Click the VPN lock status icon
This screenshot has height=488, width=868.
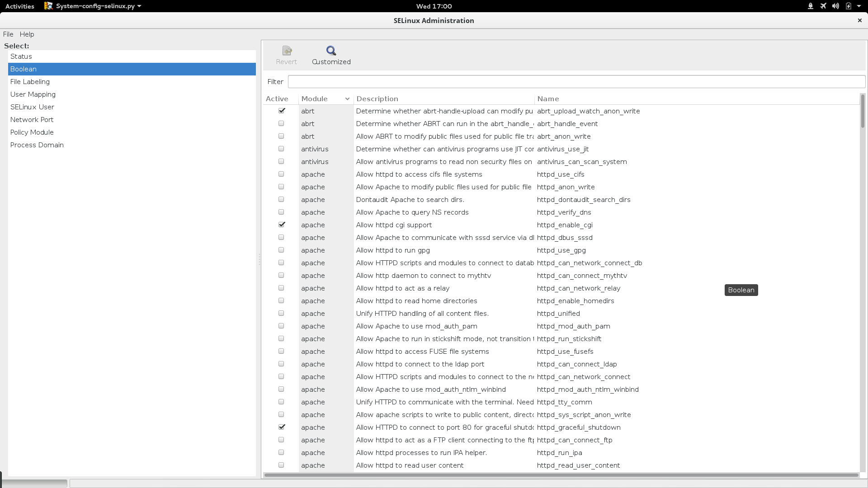[811, 6]
